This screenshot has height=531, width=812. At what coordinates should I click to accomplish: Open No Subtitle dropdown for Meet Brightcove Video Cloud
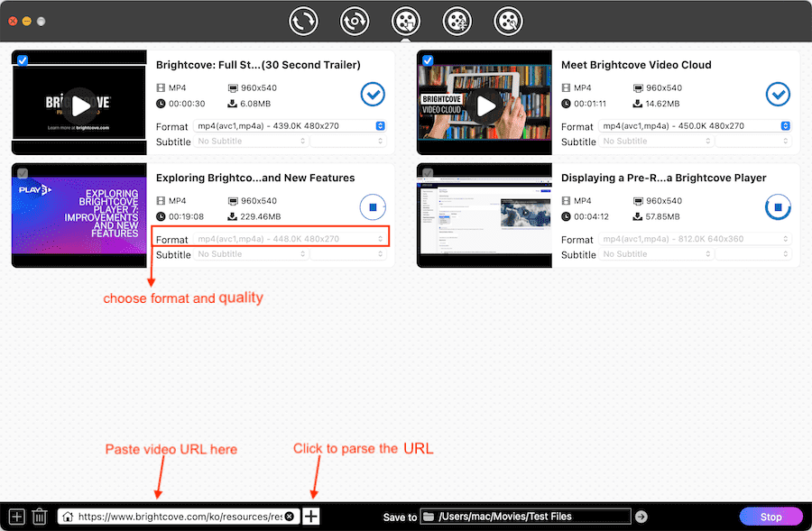point(656,141)
